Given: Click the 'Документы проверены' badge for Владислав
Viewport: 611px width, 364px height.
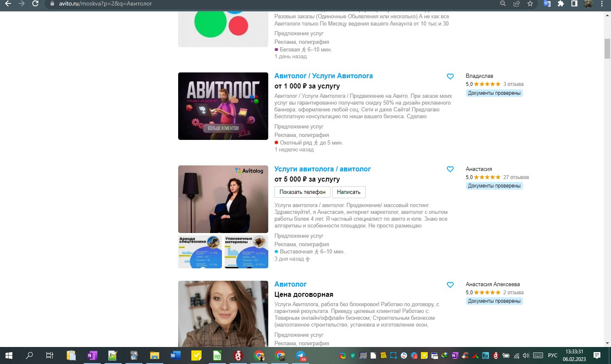Looking at the screenshot, I should tap(494, 93).
